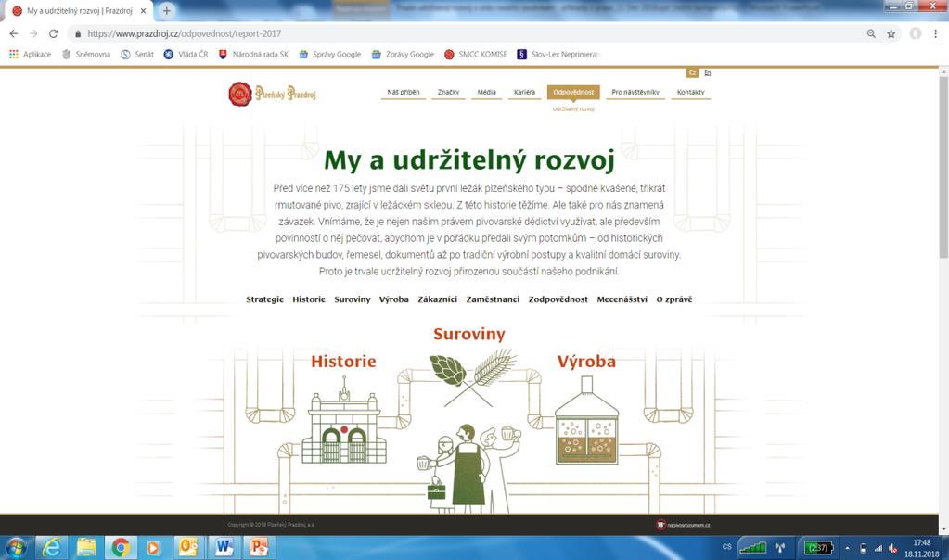Open the SMCC KOMISE bookmark
949x560 pixels.
(475, 55)
